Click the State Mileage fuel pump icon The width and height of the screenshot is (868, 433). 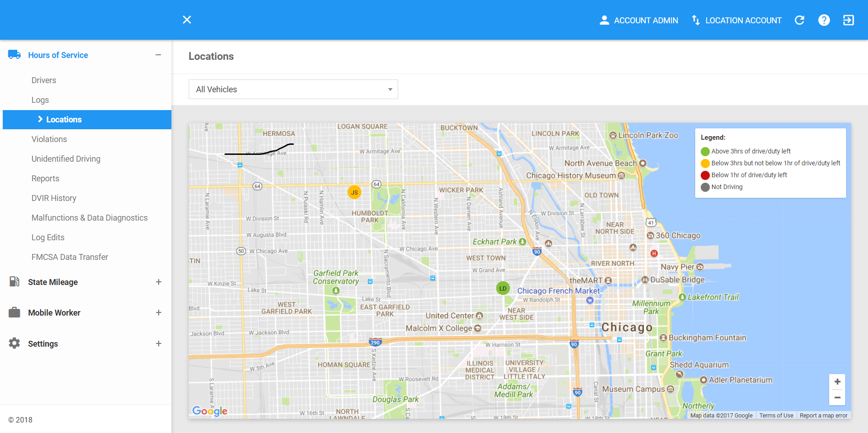coord(14,281)
